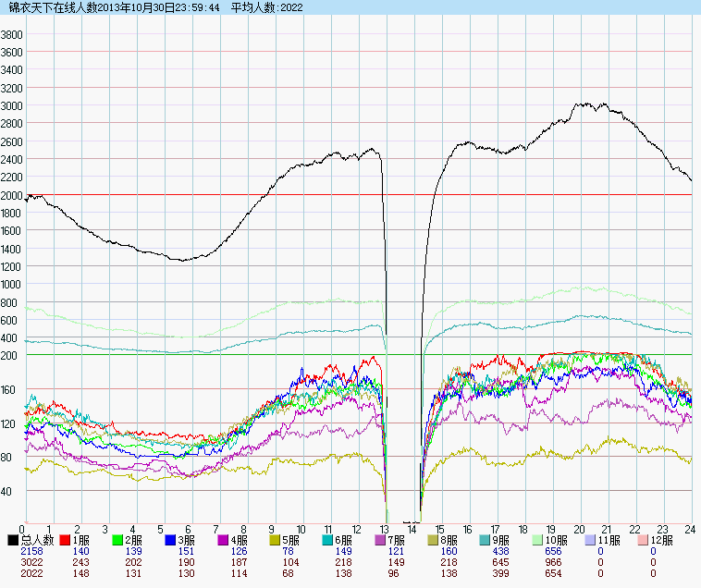
Task: Click the violet 7服 legend swatch
Action: pyautogui.click(x=381, y=539)
